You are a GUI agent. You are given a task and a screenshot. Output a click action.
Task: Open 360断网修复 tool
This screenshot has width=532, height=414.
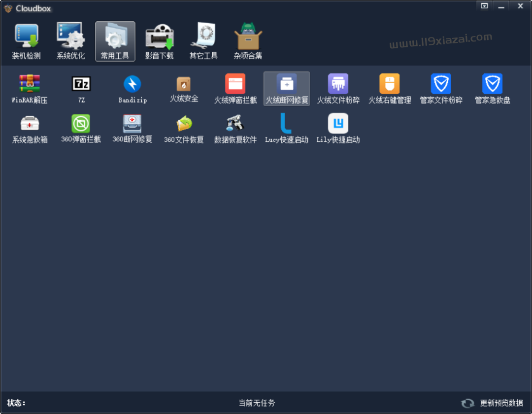click(x=133, y=128)
